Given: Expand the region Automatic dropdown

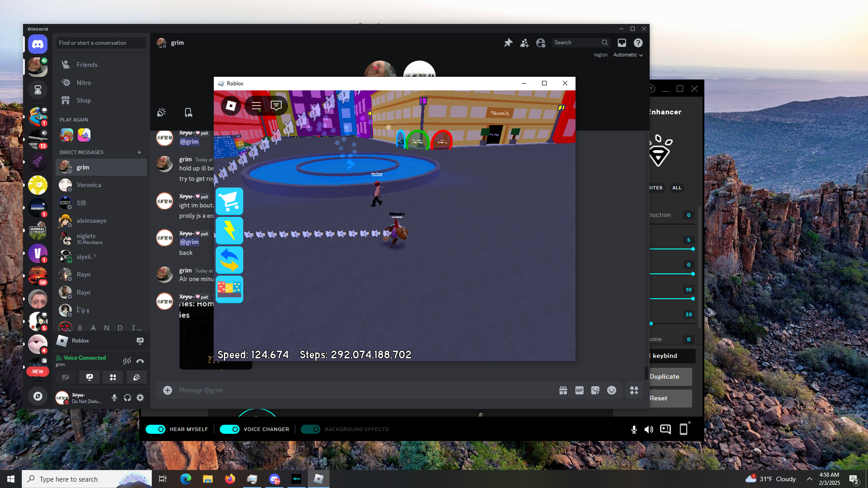Looking at the screenshot, I should click(x=628, y=55).
